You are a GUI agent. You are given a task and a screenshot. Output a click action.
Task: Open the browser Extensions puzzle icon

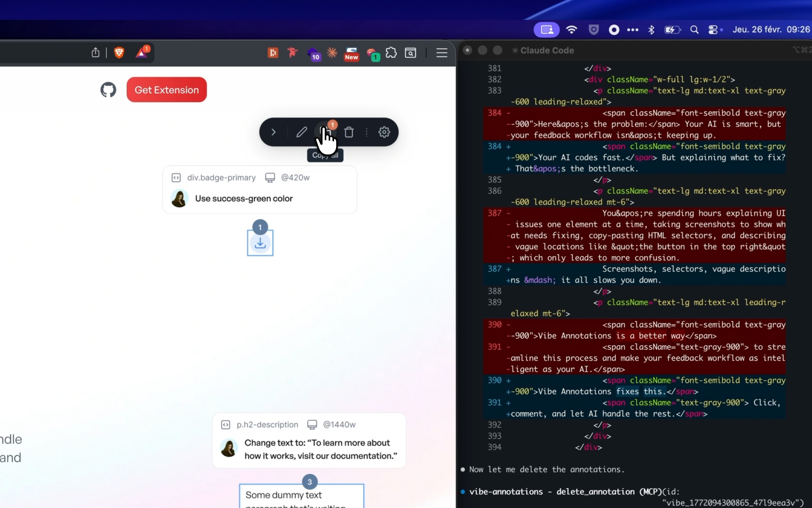(391, 52)
